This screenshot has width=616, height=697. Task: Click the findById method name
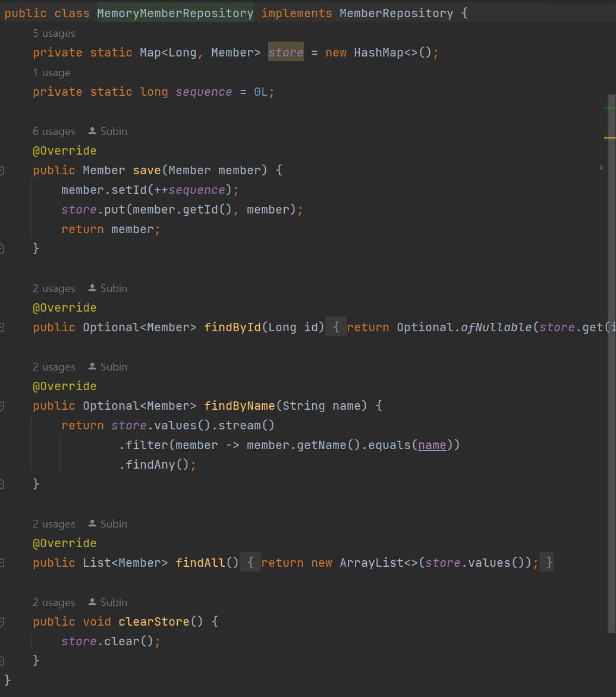click(232, 327)
